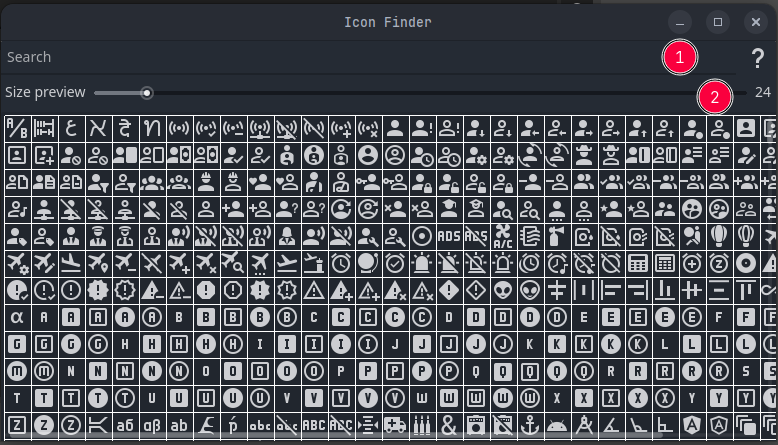Viewport: 778px width, 445px height.
Task: Choose the woman with tie account icon
Action: coord(287,237)
